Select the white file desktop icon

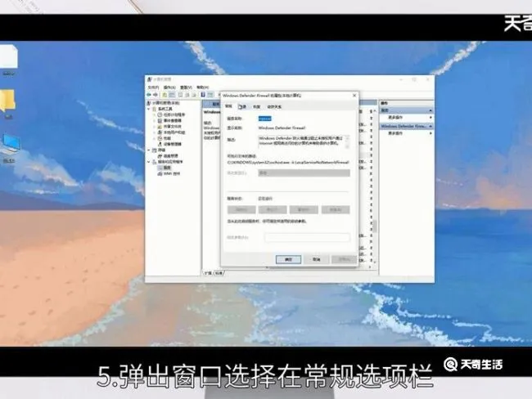tap(8, 61)
